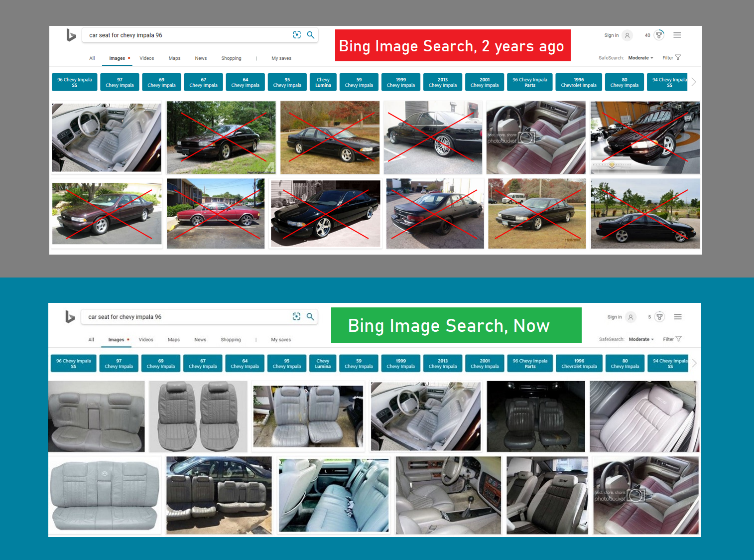Viewport: 754px width, 560px height.
Task: Click the magnifier search icon in the bottom search box
Action: [x=310, y=316]
